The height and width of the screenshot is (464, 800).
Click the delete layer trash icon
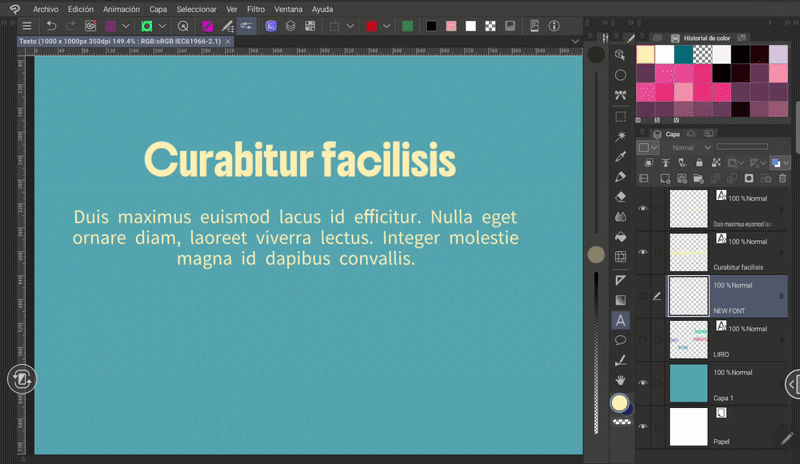tap(782, 179)
